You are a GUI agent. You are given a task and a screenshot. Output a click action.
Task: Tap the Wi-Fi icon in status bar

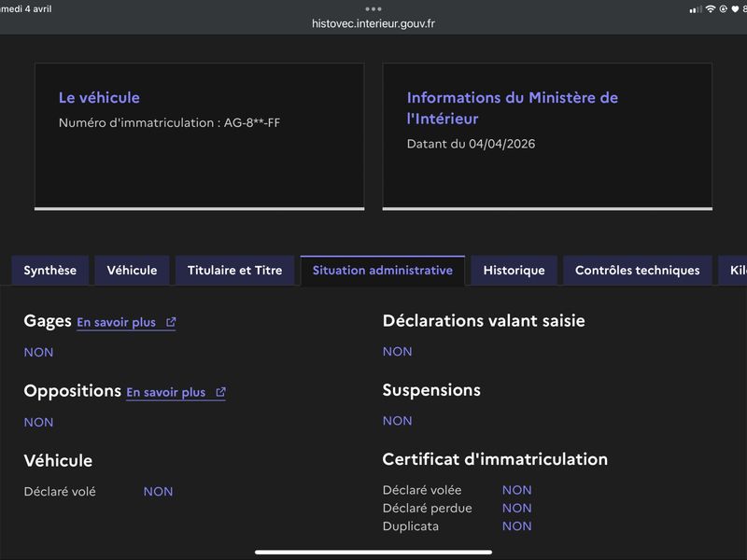(710, 9)
